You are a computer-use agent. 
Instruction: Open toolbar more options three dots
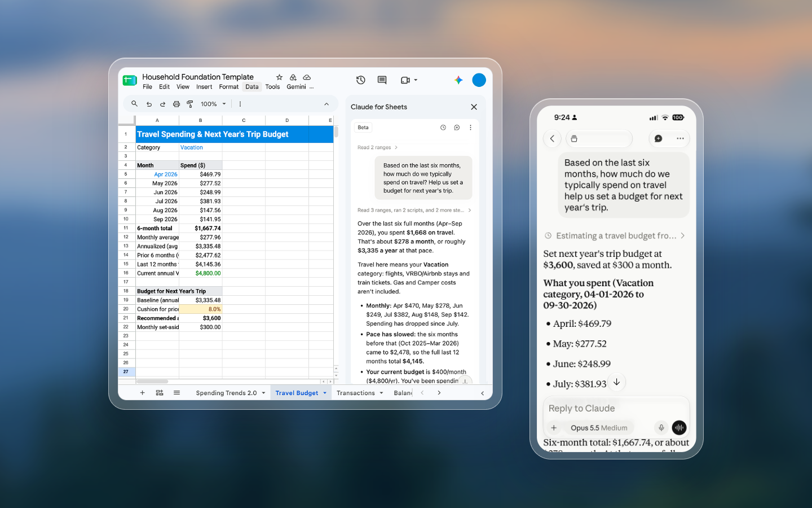(x=240, y=104)
